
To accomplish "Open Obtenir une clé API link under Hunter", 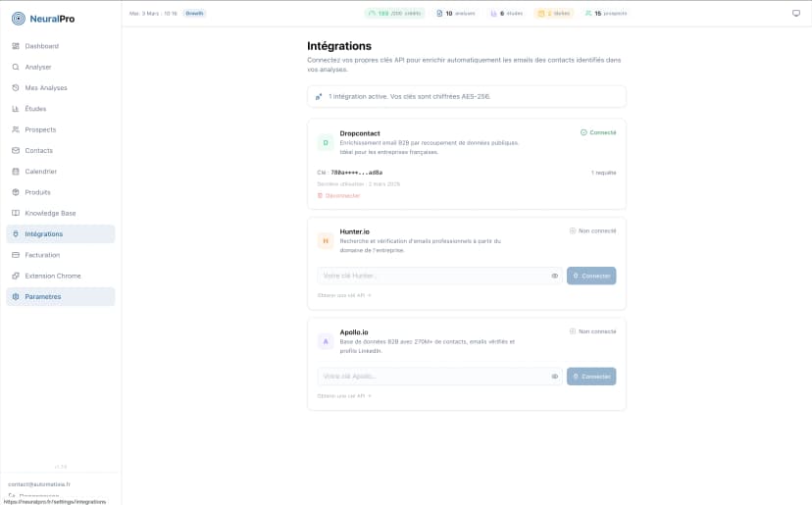I will click(x=344, y=295).
